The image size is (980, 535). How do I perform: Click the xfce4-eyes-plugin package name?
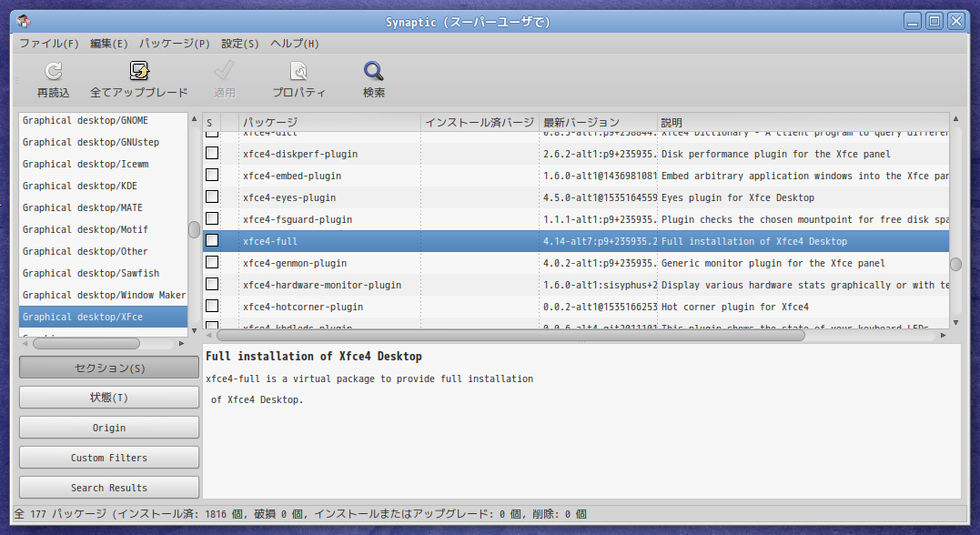[289, 197]
